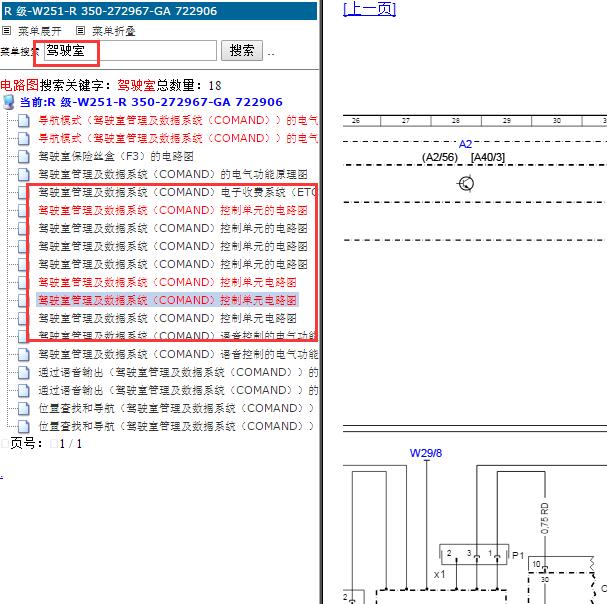Click the 菜单折叠 collapse-menu icon
Image resolution: width=607 pixels, height=604 pixels.
coord(80,31)
